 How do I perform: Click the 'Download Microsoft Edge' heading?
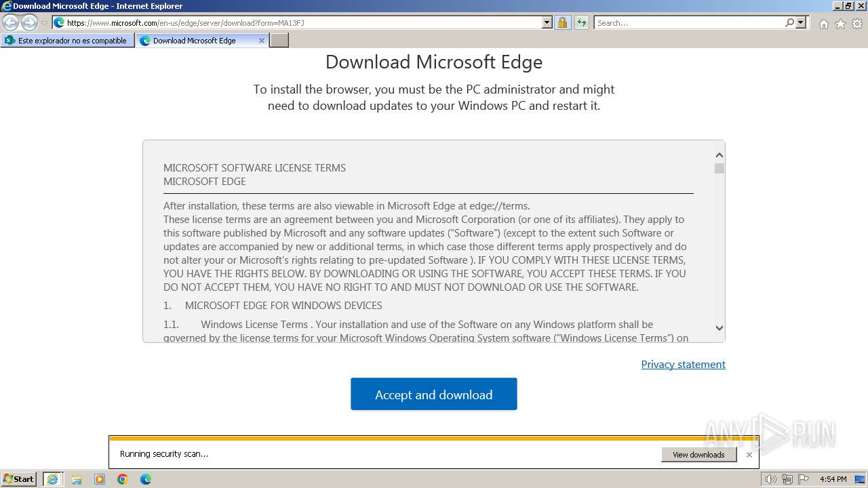(434, 62)
